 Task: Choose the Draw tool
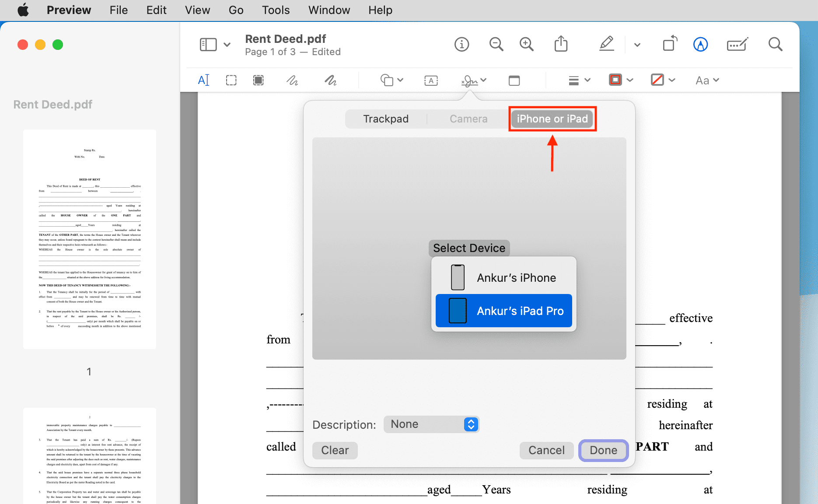(x=331, y=80)
